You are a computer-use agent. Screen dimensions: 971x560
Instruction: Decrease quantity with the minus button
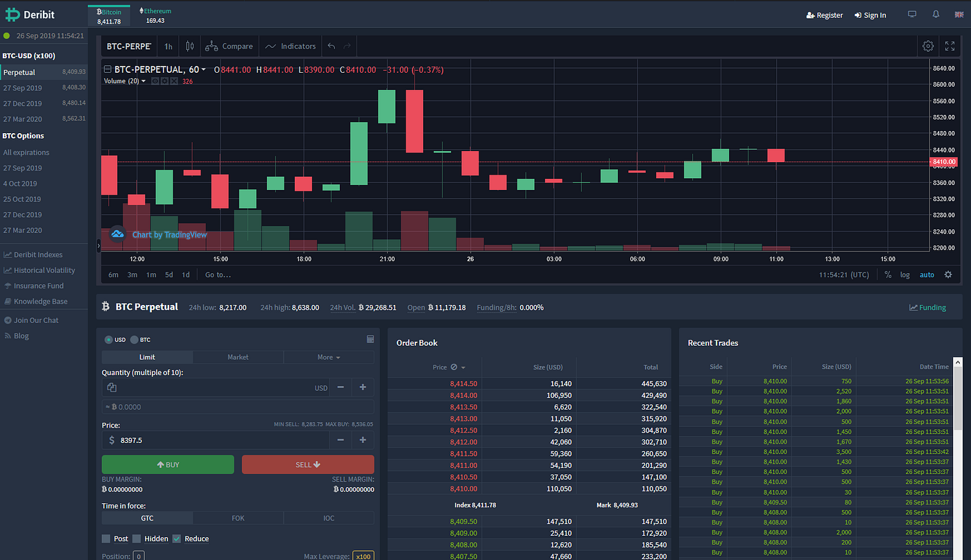point(341,387)
